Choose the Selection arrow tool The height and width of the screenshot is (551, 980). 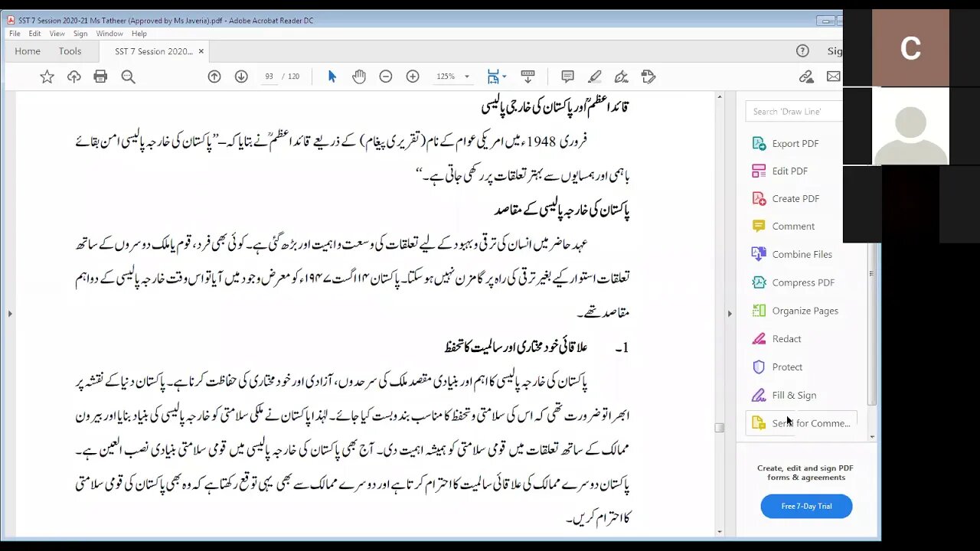[x=332, y=77]
